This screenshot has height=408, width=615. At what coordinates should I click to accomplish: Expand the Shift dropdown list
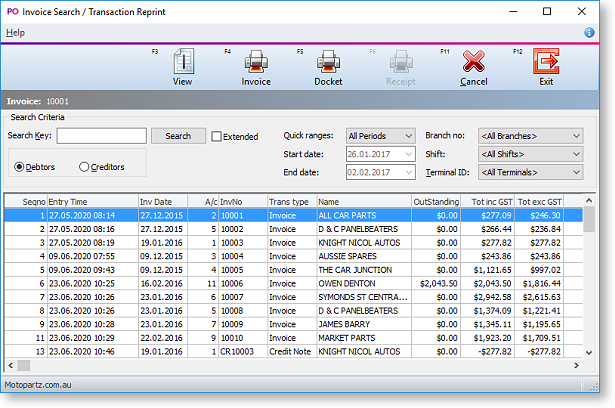click(x=530, y=154)
